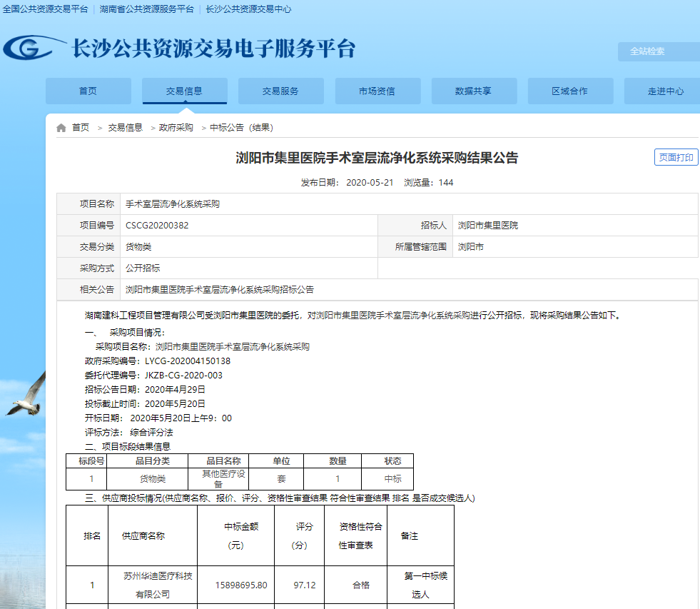700x609 pixels.
Task: Click 采购方式 value 公开招标
Action: click(143, 268)
